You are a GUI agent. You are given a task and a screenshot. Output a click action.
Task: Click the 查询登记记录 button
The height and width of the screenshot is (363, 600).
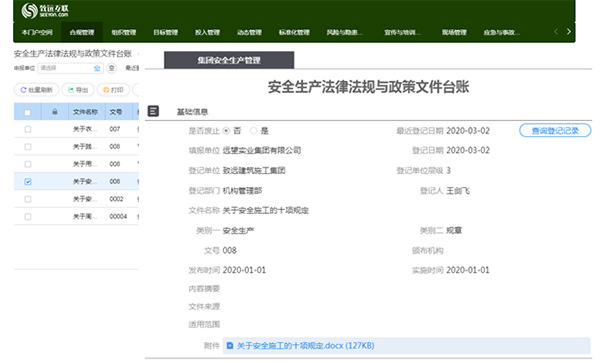555,130
